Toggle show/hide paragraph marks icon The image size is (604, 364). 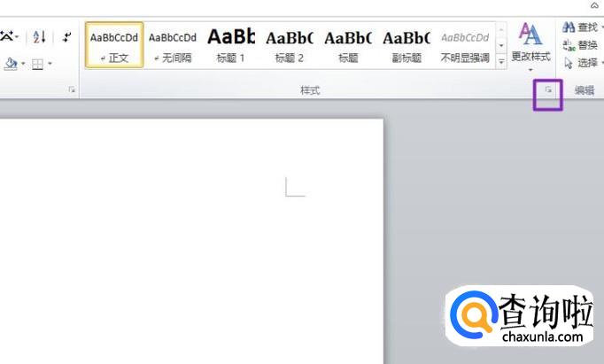[66, 37]
